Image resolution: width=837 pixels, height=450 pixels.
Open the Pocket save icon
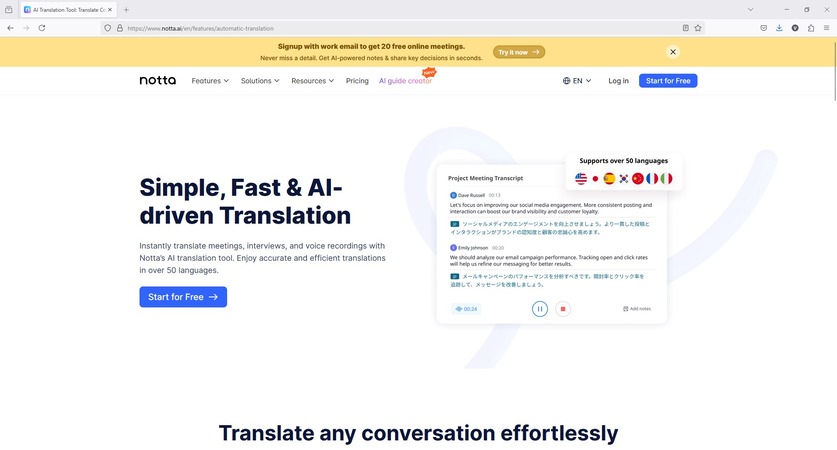click(x=763, y=28)
